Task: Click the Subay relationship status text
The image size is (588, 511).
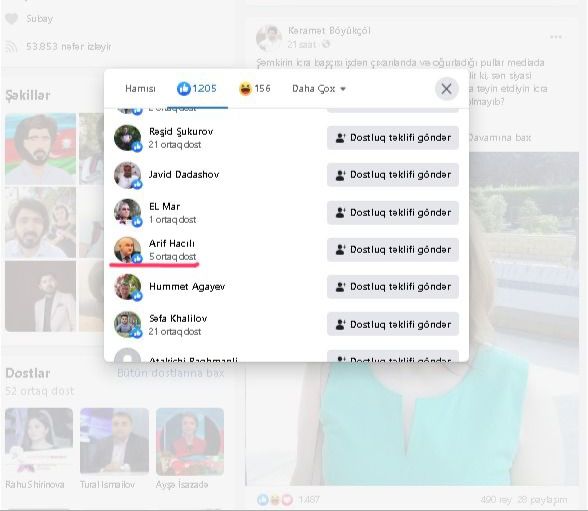Action: 39,18
